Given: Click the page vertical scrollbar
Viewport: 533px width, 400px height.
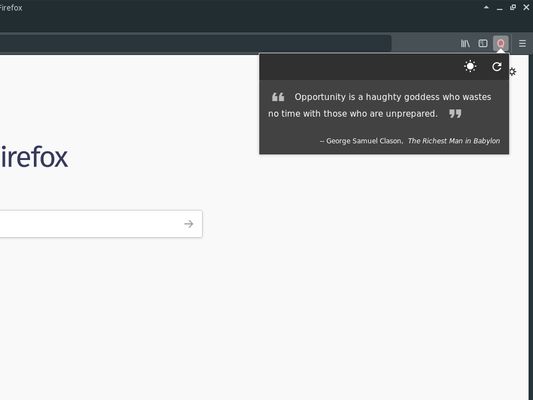Looking at the screenshot, I should click(531, 227).
